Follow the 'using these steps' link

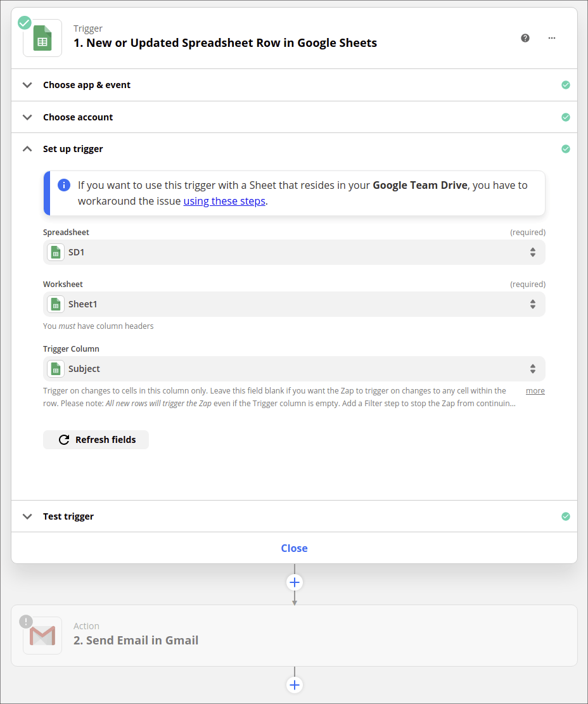[224, 202]
